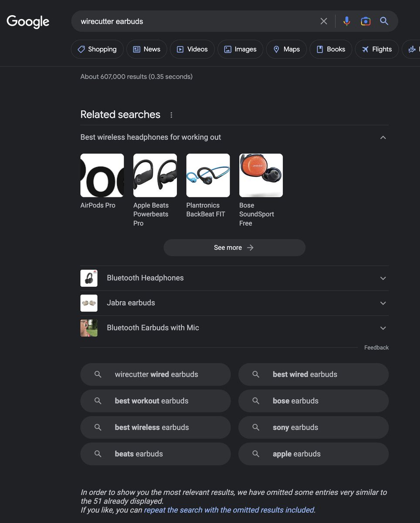Expand Bluetooth Earbuds with Mic chevron

point(383,328)
